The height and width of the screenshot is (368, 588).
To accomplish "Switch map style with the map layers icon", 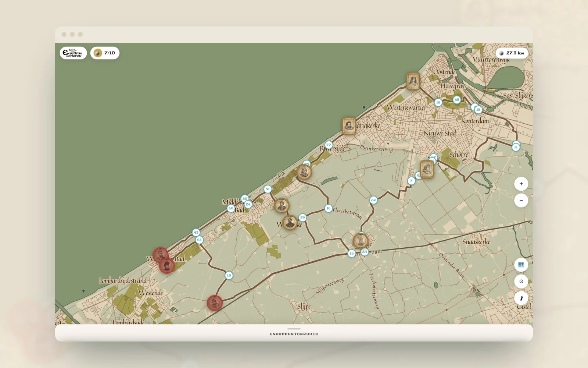I will coord(521,265).
